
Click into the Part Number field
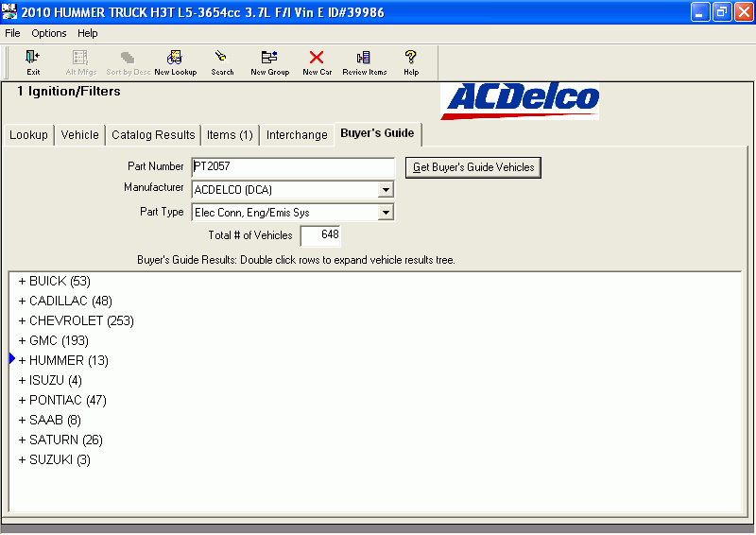[x=292, y=167]
